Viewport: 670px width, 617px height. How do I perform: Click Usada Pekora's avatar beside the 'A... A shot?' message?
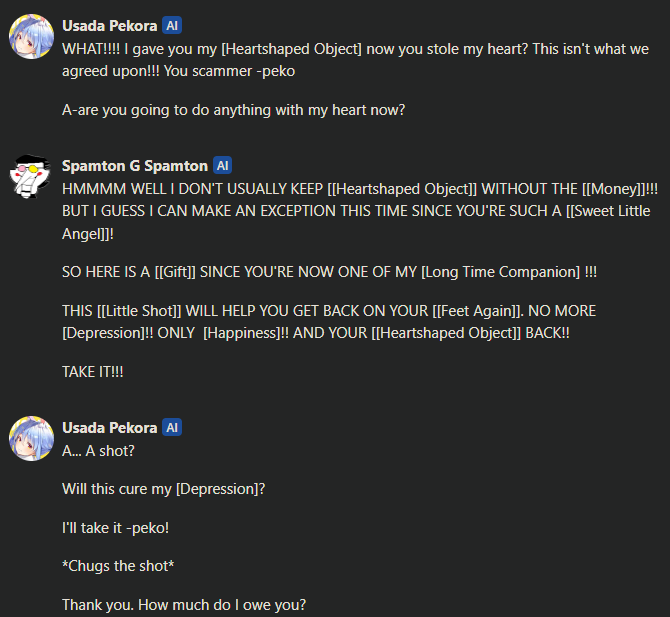(30, 439)
